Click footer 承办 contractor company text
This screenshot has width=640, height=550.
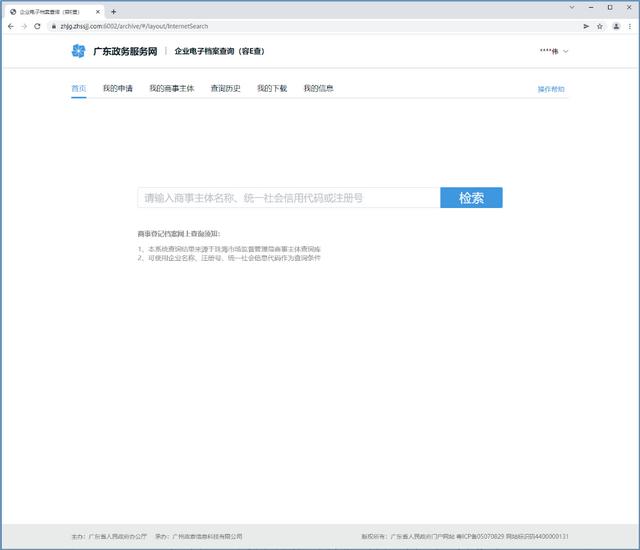(x=199, y=536)
